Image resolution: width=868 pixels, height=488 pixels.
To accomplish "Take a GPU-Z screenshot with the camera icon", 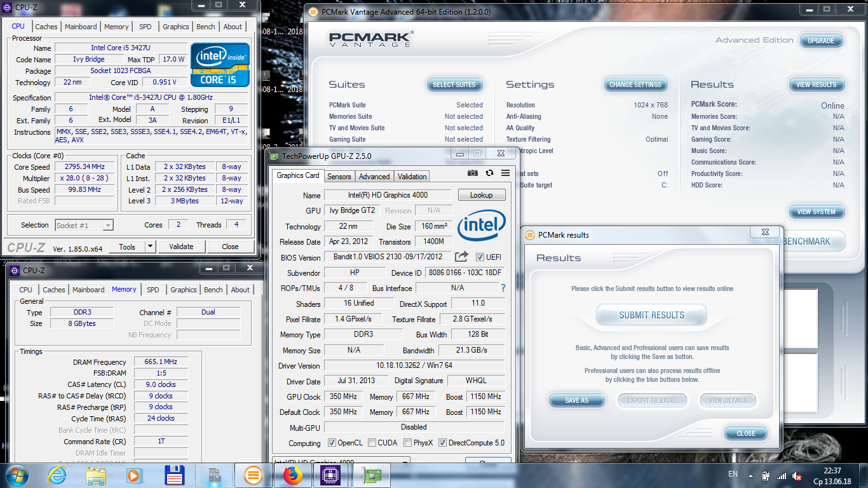I will tap(473, 173).
